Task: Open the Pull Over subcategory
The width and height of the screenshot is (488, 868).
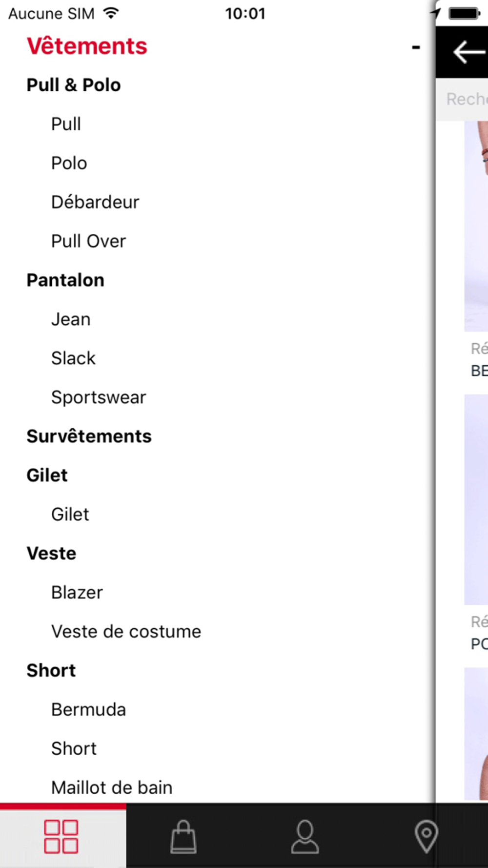Action: point(89,241)
